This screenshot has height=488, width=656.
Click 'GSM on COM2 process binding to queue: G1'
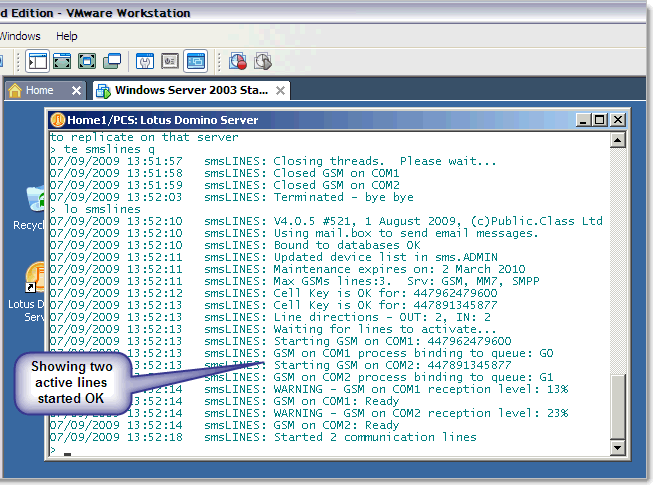(x=413, y=378)
